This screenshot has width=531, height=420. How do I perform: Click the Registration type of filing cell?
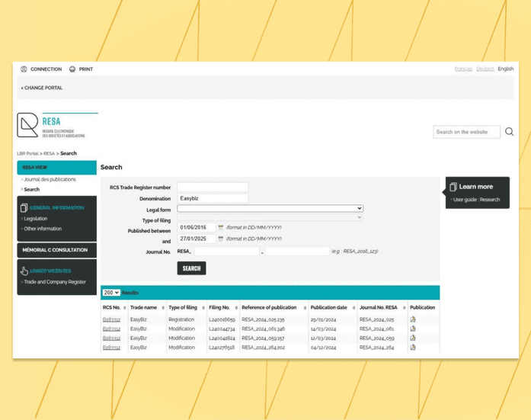181,319
